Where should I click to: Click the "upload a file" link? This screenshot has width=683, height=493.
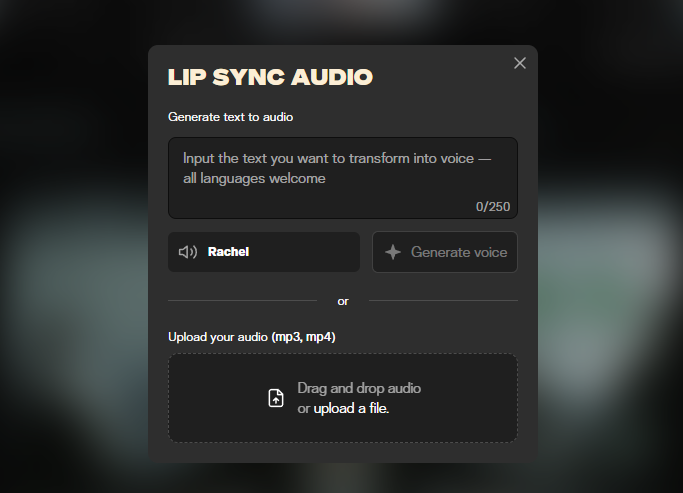(x=351, y=408)
